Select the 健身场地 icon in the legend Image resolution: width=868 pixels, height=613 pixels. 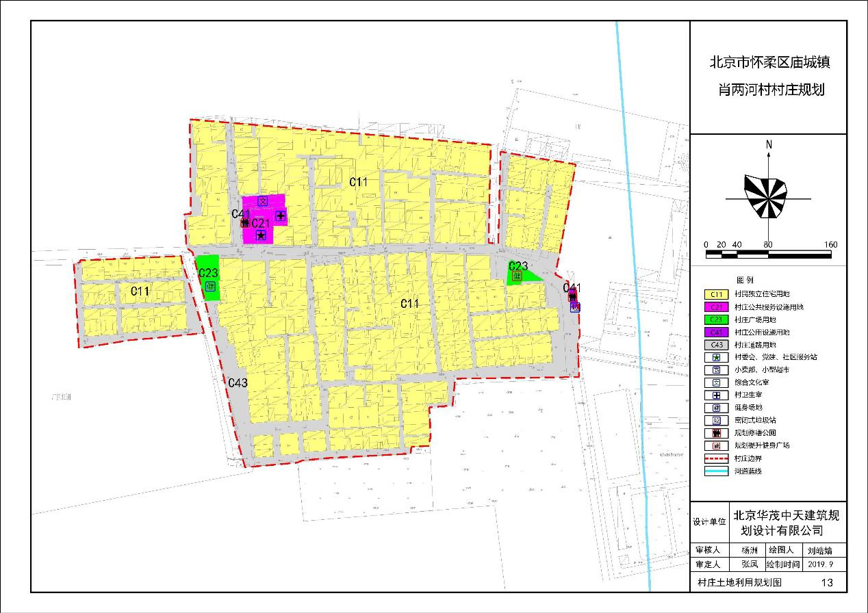[x=717, y=407]
